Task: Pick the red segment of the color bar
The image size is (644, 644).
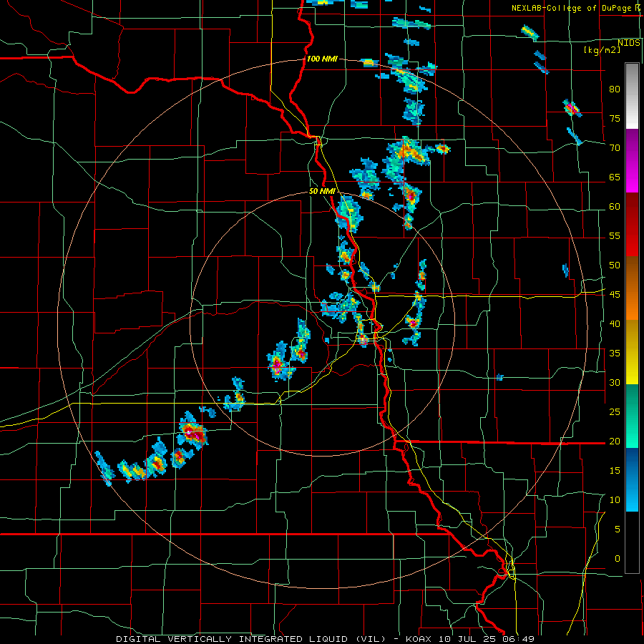Action: click(632, 225)
